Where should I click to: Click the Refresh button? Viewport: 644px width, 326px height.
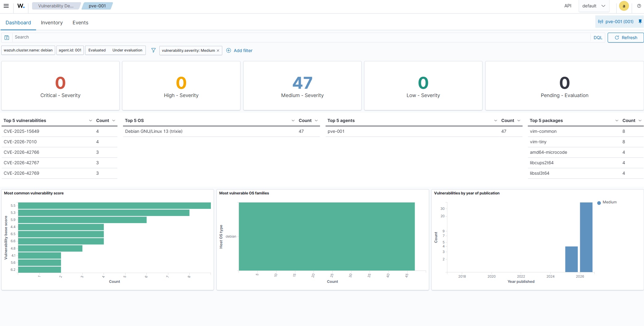point(626,38)
